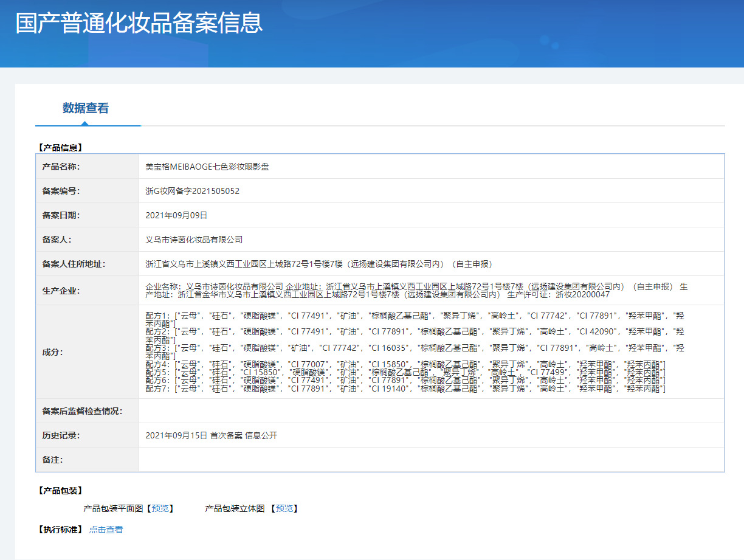Viewport: 744px width, 560px height.
Task: Click the 【产品包装】 section heading
Action: tap(60, 490)
